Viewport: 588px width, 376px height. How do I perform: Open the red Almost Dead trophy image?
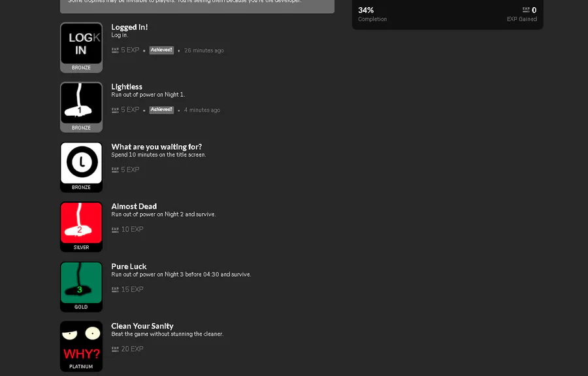(81, 223)
